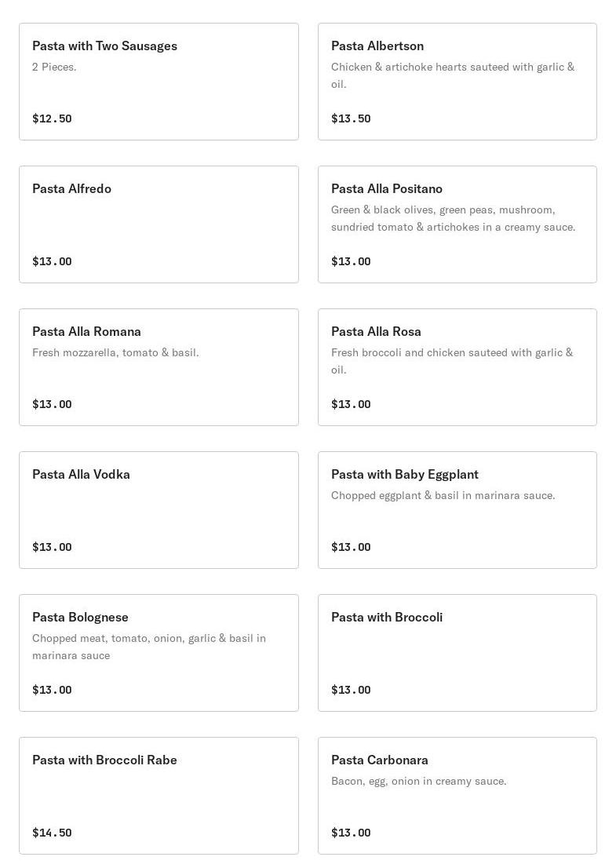This screenshot has height=864, width=616.
Task: Click the "2 Pieces." description text
Action: point(54,67)
